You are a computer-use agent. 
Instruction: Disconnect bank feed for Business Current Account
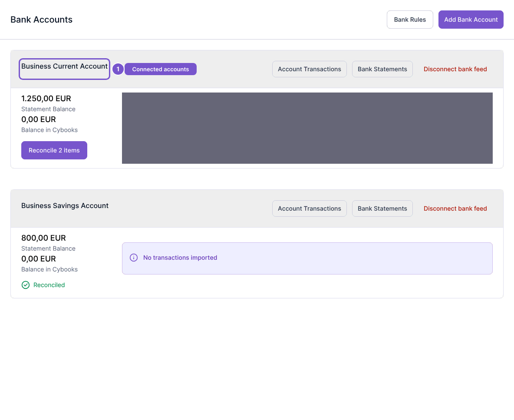[455, 69]
